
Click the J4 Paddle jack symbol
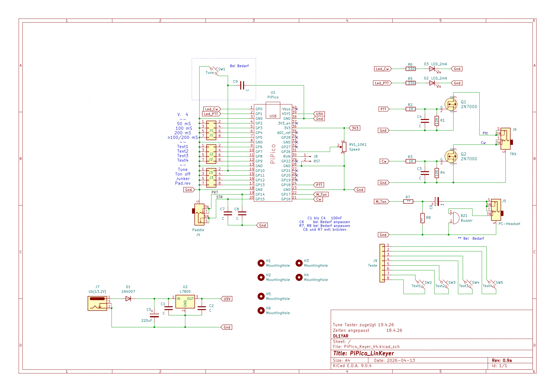[199, 214]
